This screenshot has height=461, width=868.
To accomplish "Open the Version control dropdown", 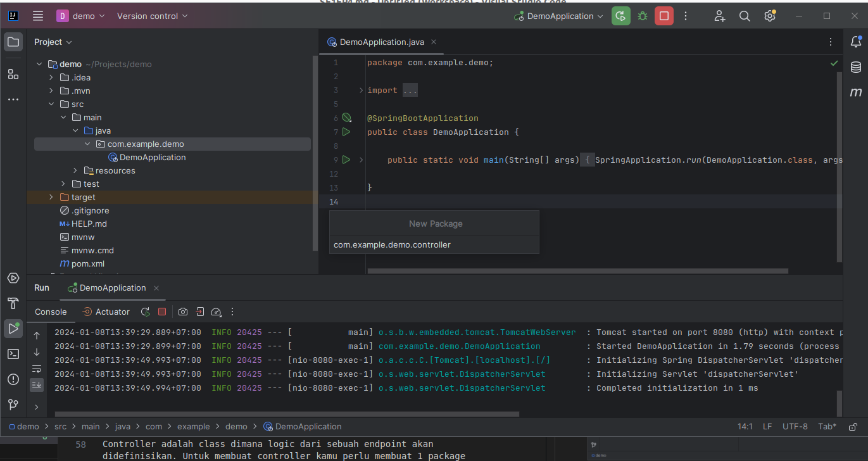I will 152,16.
